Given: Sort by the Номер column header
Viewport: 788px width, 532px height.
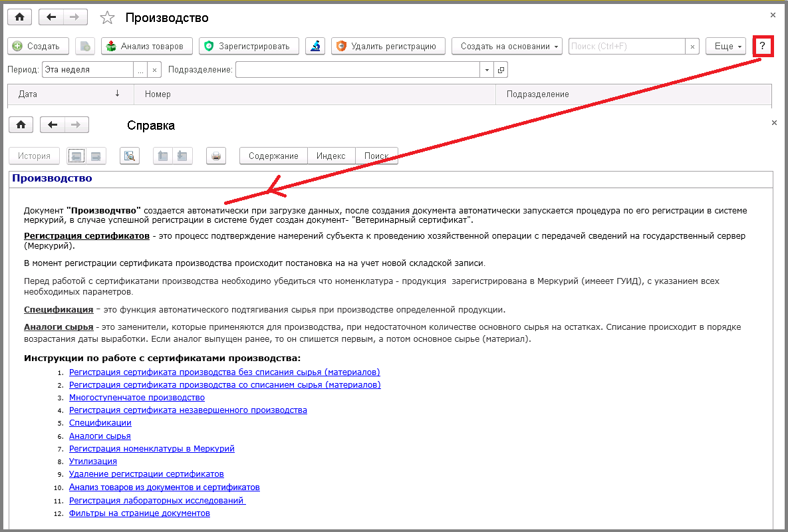Looking at the screenshot, I should (315, 94).
